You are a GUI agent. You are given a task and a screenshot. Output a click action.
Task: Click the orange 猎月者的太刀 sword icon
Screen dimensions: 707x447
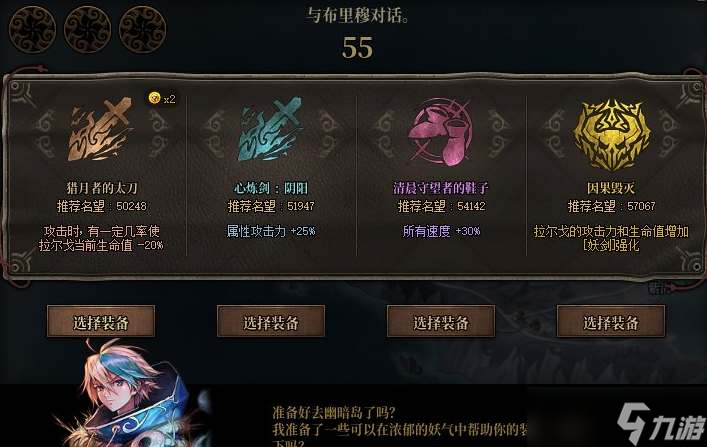pos(100,130)
